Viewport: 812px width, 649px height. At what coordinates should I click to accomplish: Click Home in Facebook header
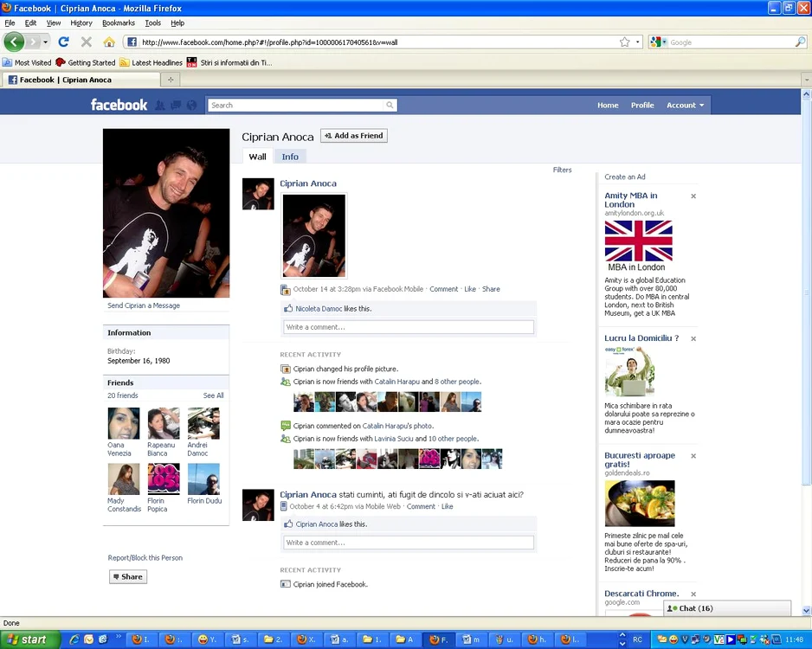[608, 105]
